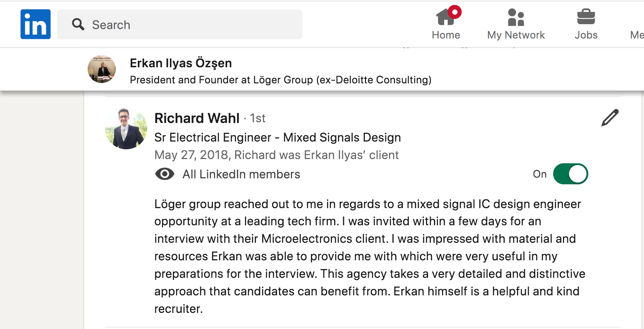Open Richard Wahl's profile via his name
The image size is (644, 329).
tap(197, 118)
